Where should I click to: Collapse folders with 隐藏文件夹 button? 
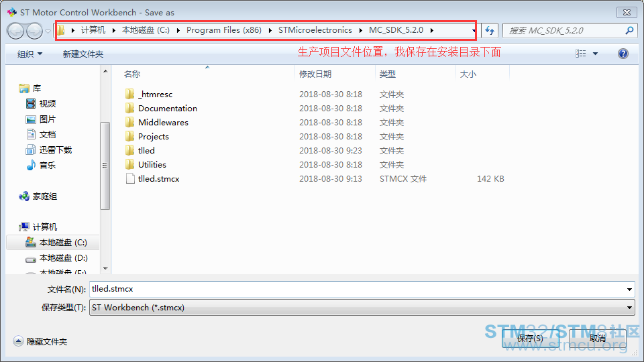tap(40, 341)
